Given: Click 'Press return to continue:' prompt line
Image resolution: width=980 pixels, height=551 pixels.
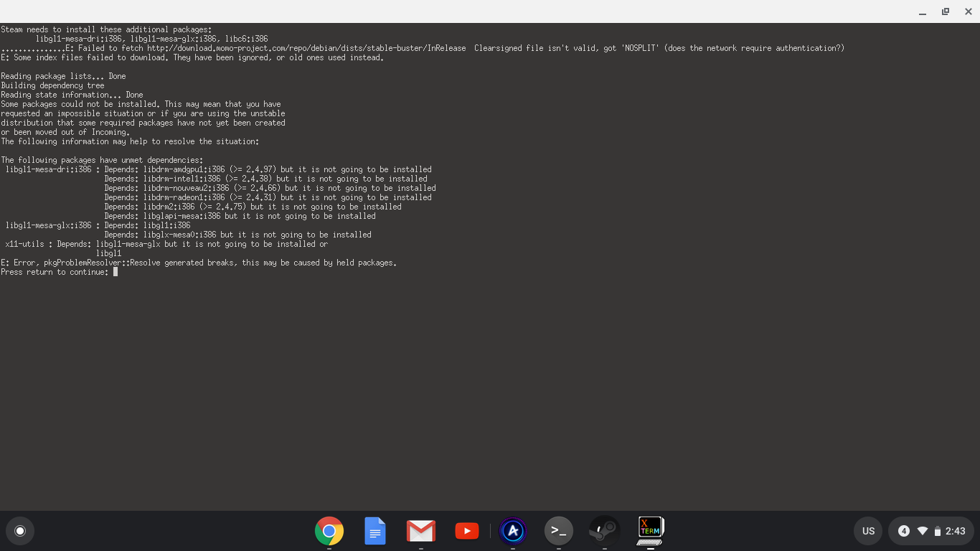Looking at the screenshot, I should click(55, 273).
